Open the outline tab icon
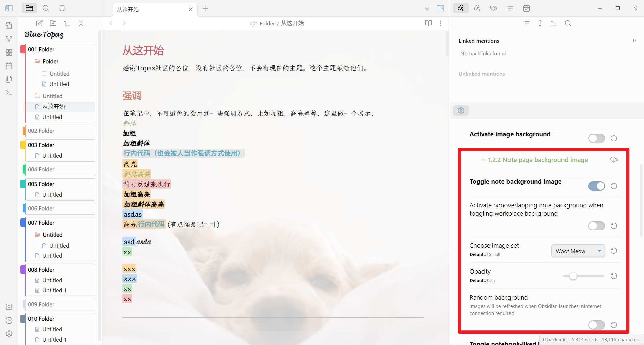This screenshot has width=644, height=345. click(x=510, y=8)
